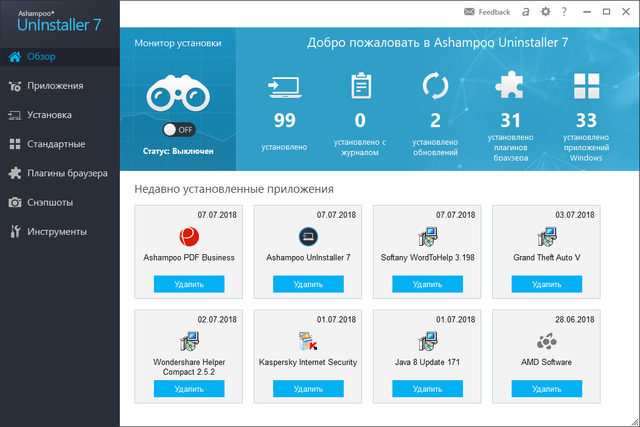Screen dimensions: 640x427
Task: Click the binoculars monitor icon
Action: [178, 93]
